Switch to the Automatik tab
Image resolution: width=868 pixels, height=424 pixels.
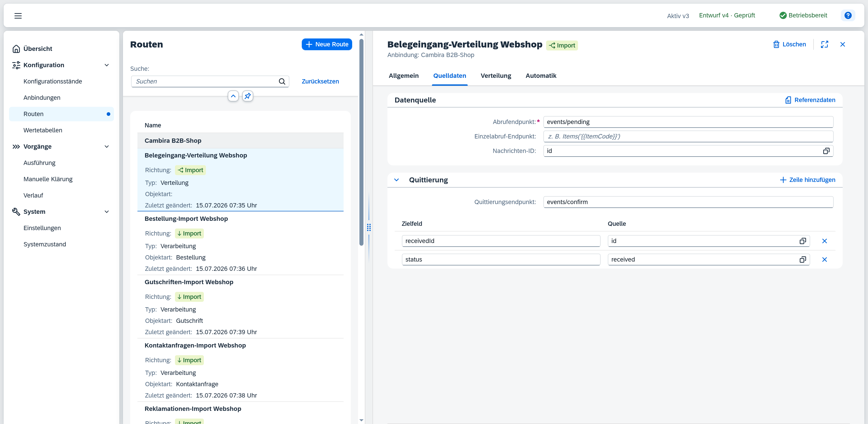pos(541,76)
